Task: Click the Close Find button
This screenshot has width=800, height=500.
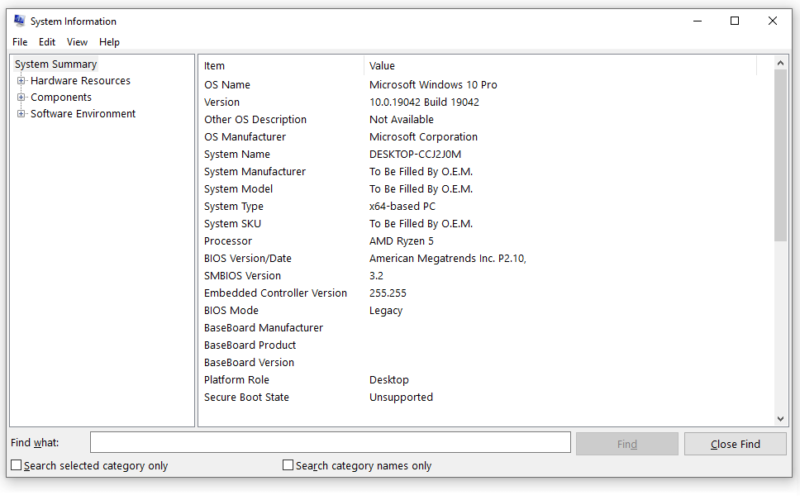Action: pos(735,444)
